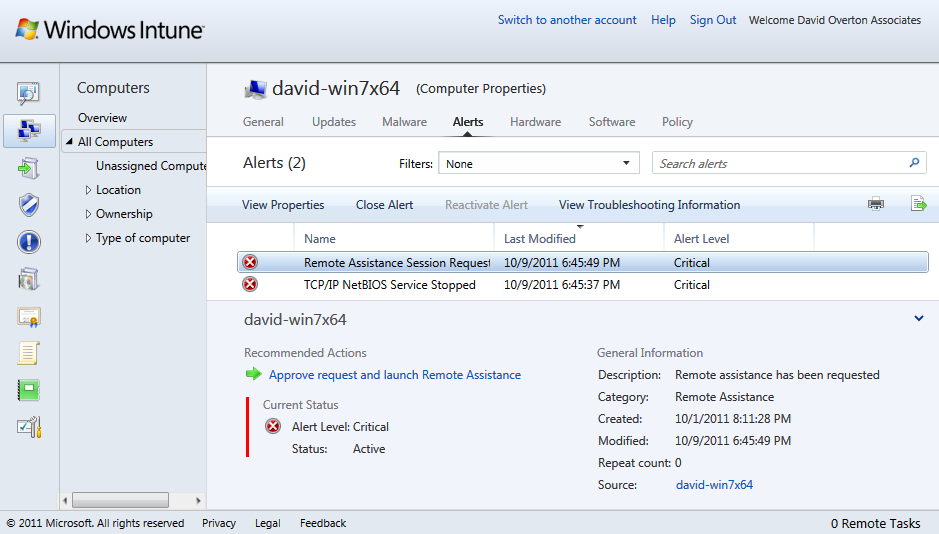939x534 pixels.
Task: Open the Endpoint Protection shield icon
Action: coord(29,205)
